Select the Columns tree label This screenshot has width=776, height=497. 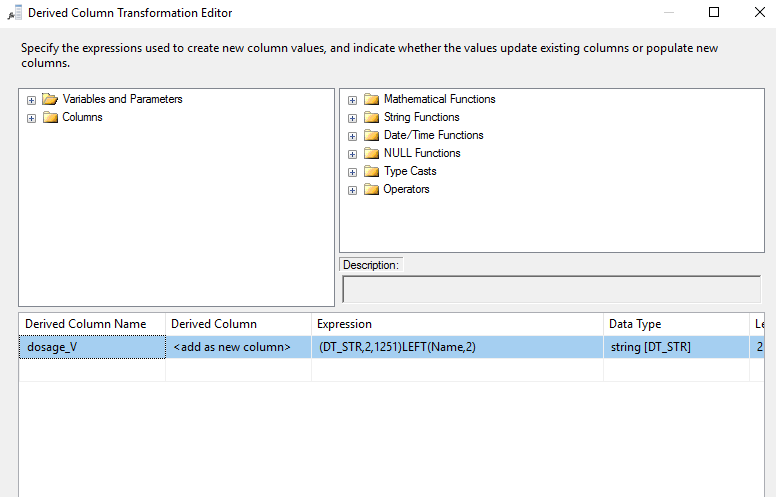pyautogui.click(x=82, y=117)
